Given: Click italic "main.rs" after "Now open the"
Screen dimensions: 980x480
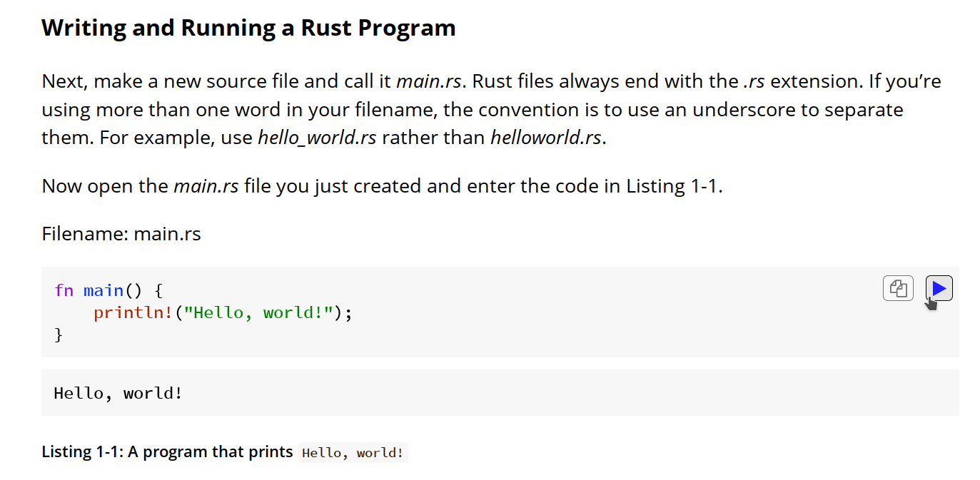Looking at the screenshot, I should point(206,186).
